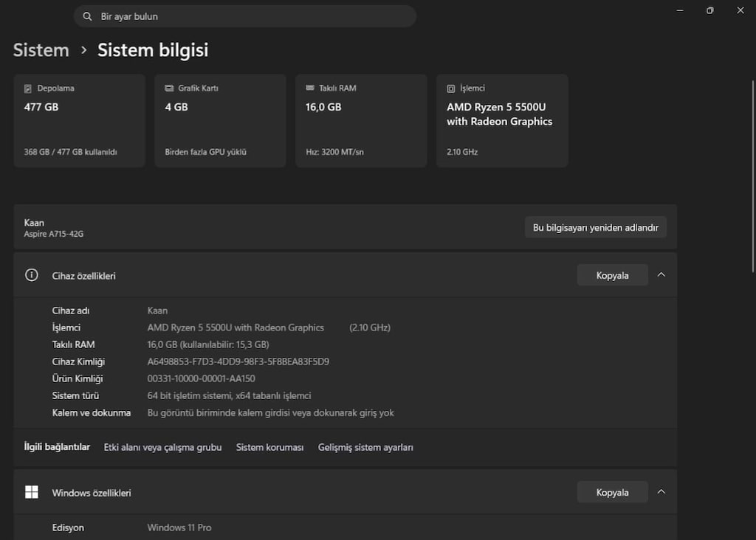The image size is (756, 540).
Task: Close the Settings window
Action: [x=740, y=10]
